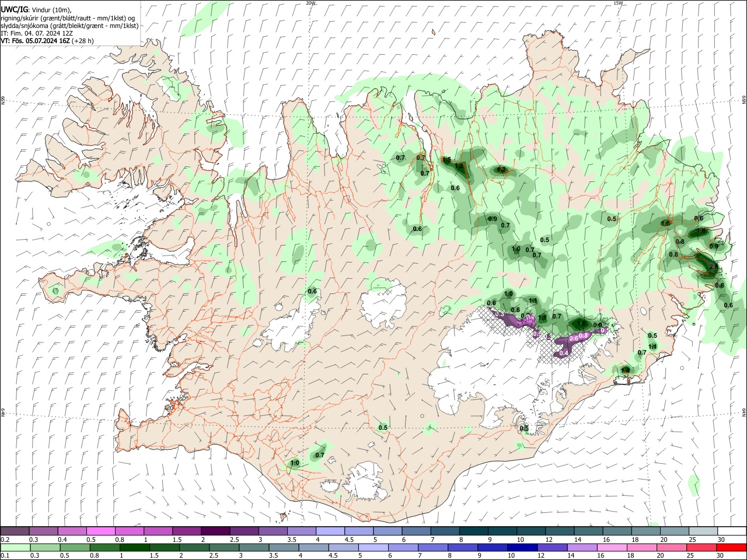Screen dimensions: 747x560
Task: Select the gray-teal 16 snow scale swatch
Action: (616, 531)
